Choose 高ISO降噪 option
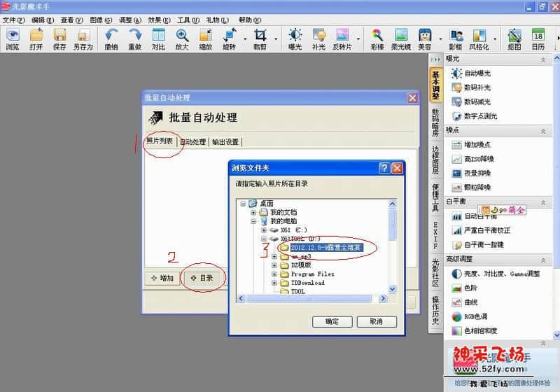The width and height of the screenshot is (560, 392). point(472,159)
